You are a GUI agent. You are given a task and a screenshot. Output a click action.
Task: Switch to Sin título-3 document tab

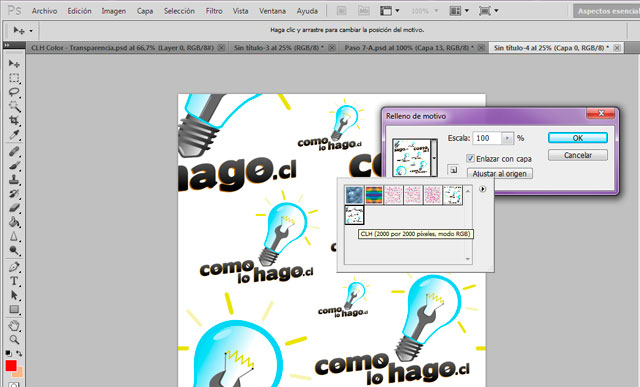click(x=279, y=48)
